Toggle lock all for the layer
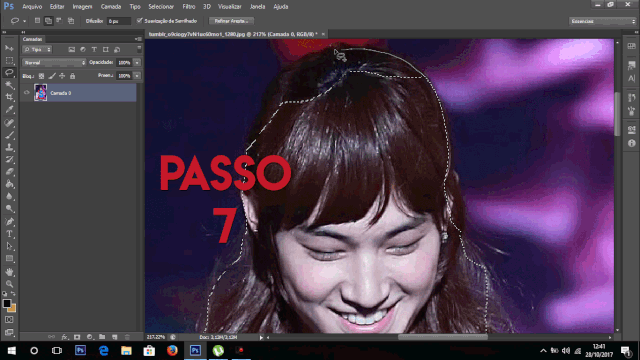Viewport: 640px width, 360px height. [x=73, y=76]
